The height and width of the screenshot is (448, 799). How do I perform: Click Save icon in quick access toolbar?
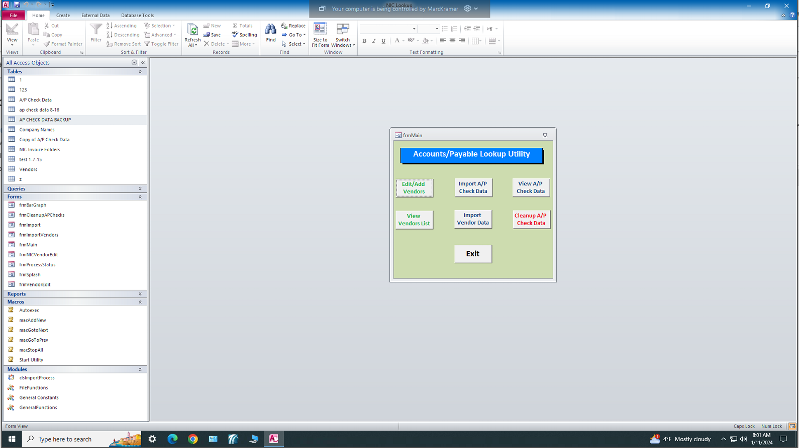click(16, 5)
